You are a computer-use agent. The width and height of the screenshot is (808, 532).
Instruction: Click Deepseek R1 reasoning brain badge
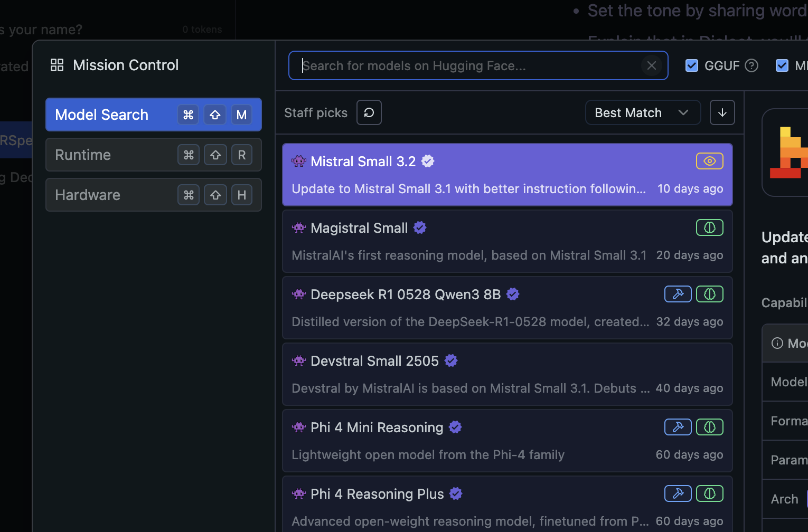pos(710,294)
